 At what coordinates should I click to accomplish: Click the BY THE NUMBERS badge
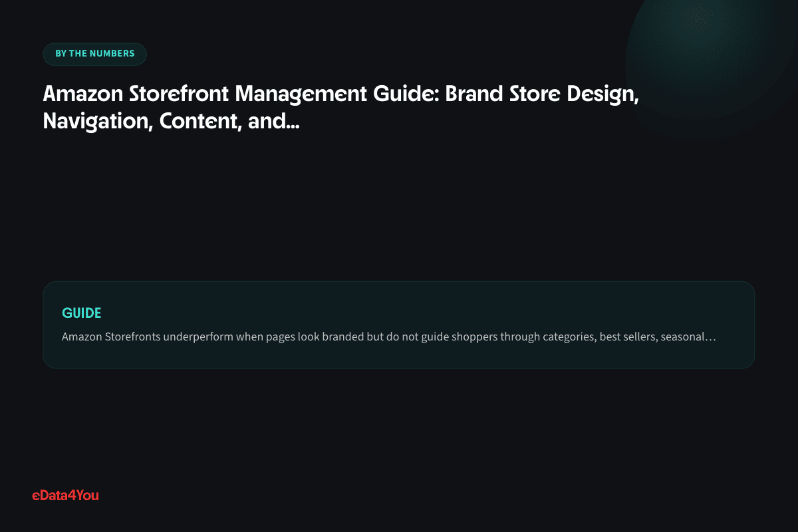pyautogui.click(x=94, y=54)
